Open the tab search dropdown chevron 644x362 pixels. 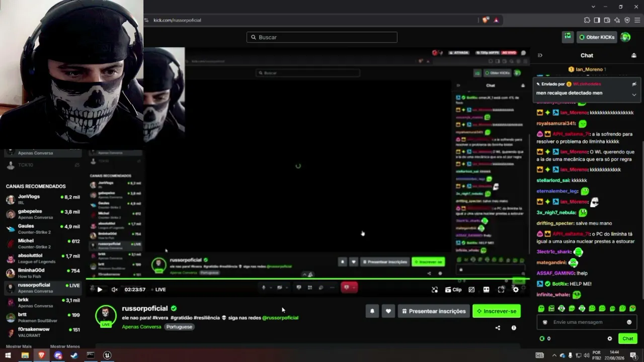[594, 7]
